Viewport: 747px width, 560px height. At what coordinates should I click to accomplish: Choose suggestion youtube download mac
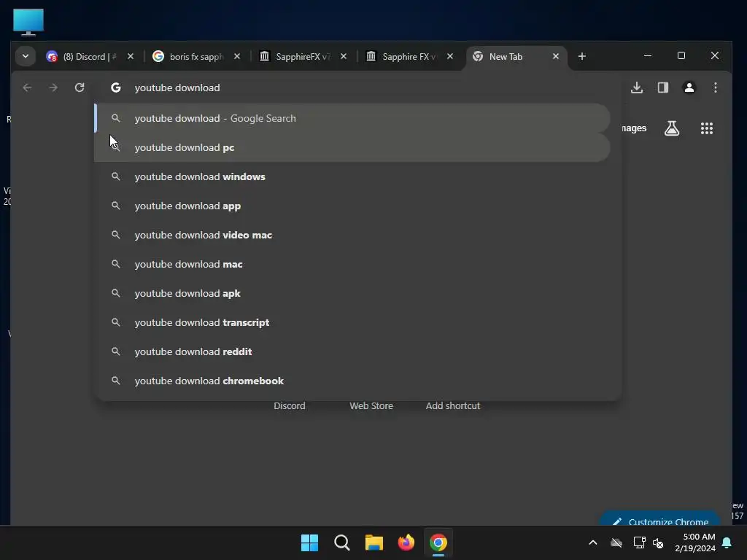point(352,264)
